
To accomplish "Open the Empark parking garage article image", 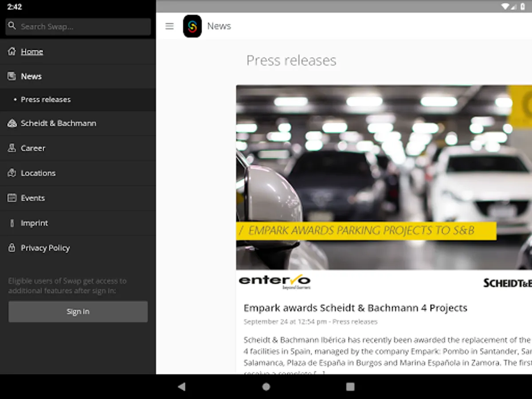I will [384, 177].
